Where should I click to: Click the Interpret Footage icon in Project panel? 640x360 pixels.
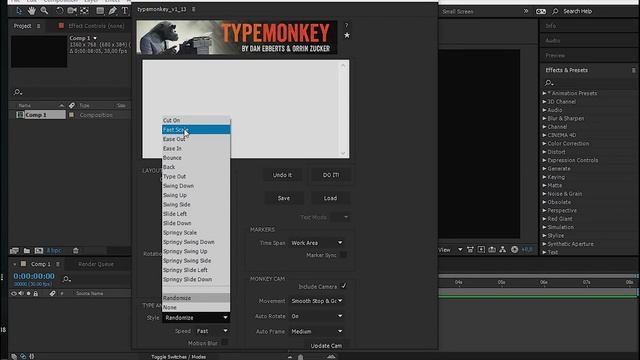point(14,251)
